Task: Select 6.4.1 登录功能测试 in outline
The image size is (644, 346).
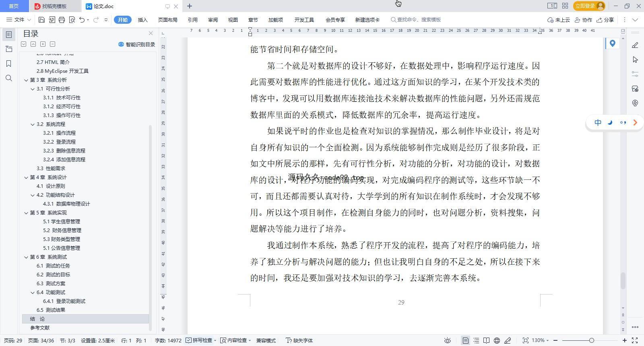Action: 64,301
